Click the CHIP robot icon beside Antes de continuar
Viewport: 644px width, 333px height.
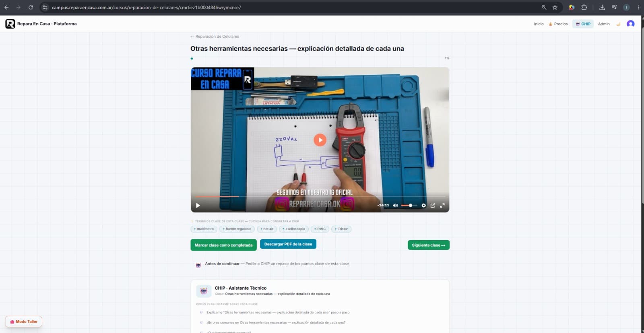198,265
